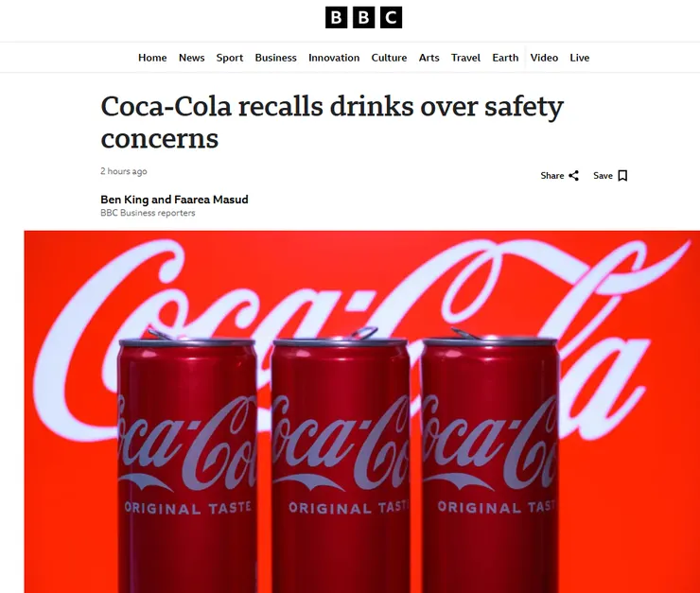
Task: Go to the Travel section
Action: (465, 58)
